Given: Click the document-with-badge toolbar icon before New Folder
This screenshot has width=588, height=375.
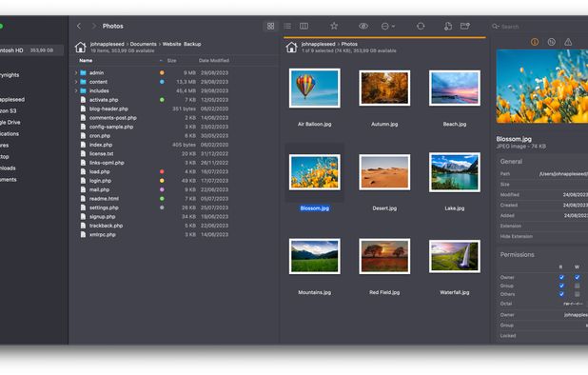Looking at the screenshot, I should (x=448, y=26).
